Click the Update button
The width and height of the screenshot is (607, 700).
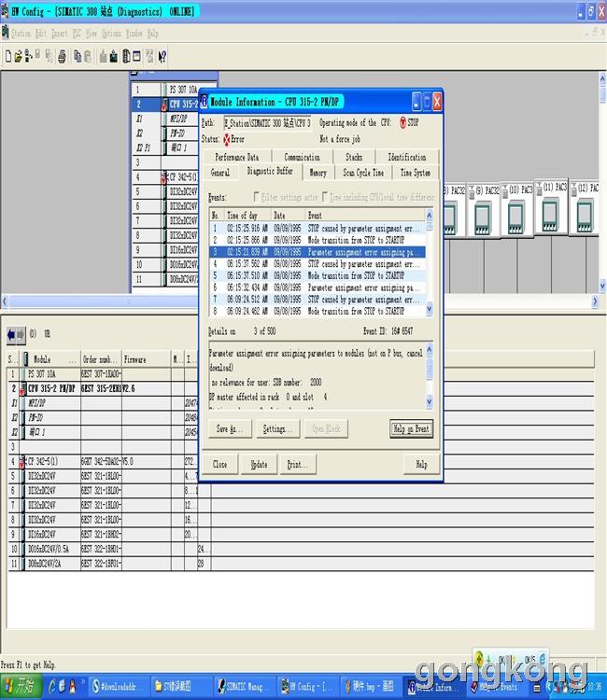[259, 464]
